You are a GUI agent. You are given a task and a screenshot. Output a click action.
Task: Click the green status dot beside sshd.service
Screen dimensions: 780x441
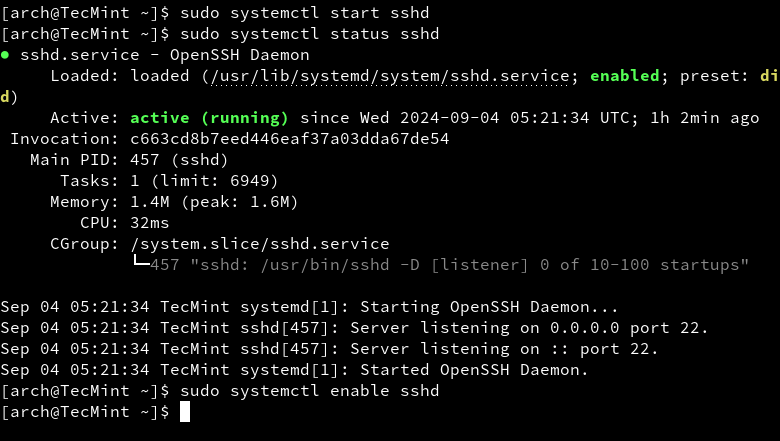6,54
